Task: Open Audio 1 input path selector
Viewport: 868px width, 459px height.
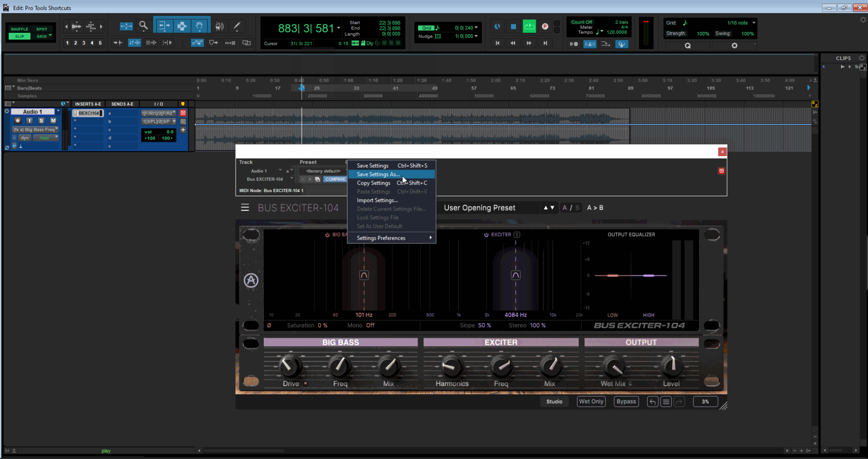Action: click(158, 113)
